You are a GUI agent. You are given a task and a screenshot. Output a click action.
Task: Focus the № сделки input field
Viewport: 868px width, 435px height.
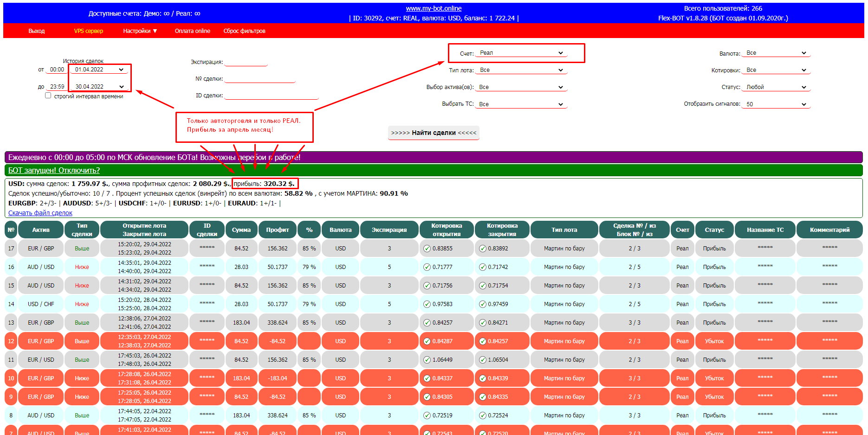click(x=260, y=78)
